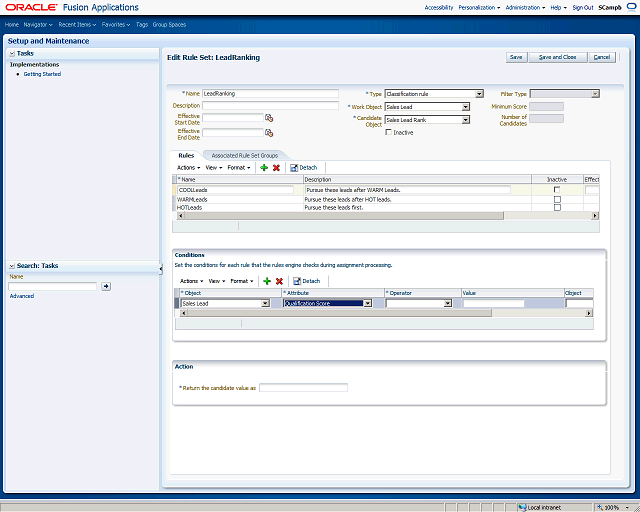Click the rule set Name field
Viewport: 640px width, 512px height.
coord(270,93)
